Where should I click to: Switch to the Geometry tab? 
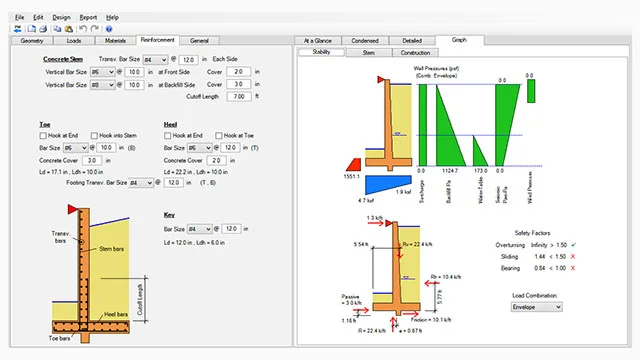tap(32, 41)
